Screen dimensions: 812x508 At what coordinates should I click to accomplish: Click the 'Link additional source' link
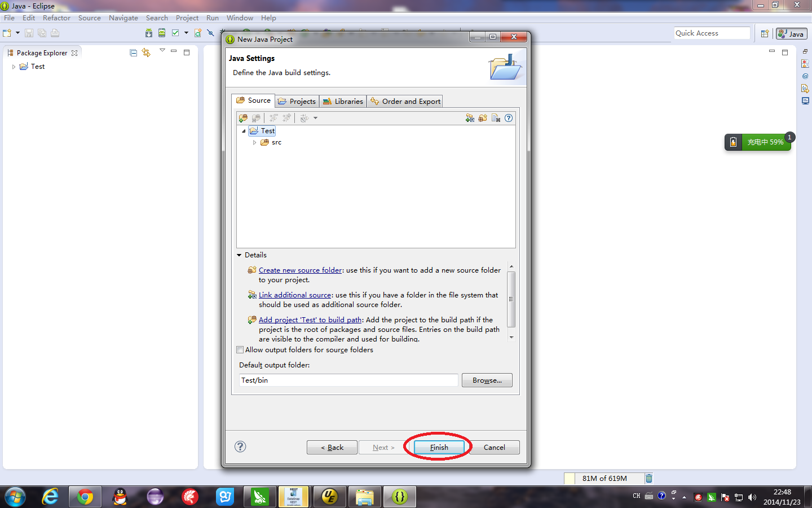click(x=295, y=295)
